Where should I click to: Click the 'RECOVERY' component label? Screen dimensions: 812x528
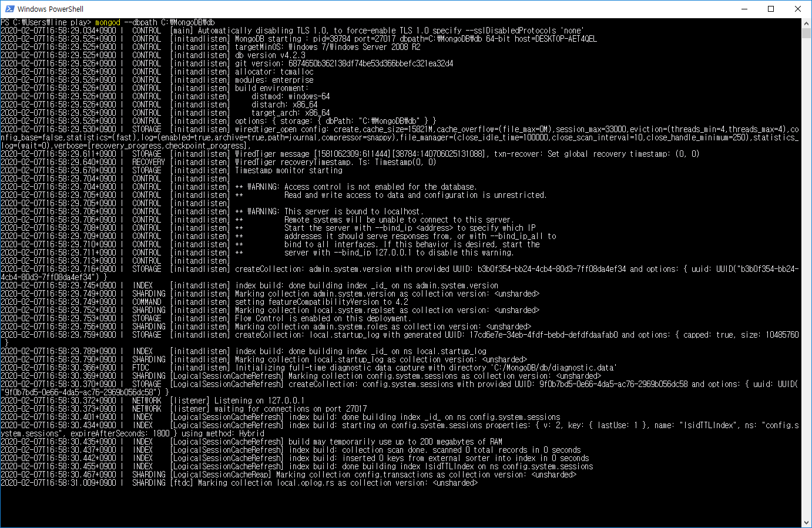coord(149,162)
